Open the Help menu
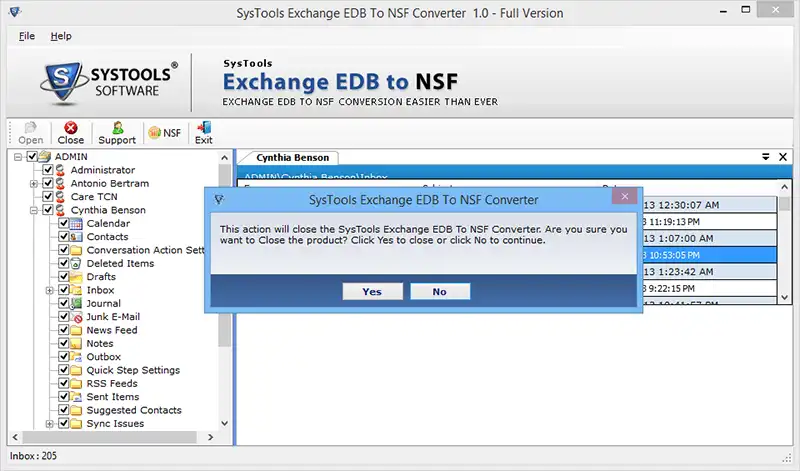Screen dimensions: 800x471 coord(61,36)
